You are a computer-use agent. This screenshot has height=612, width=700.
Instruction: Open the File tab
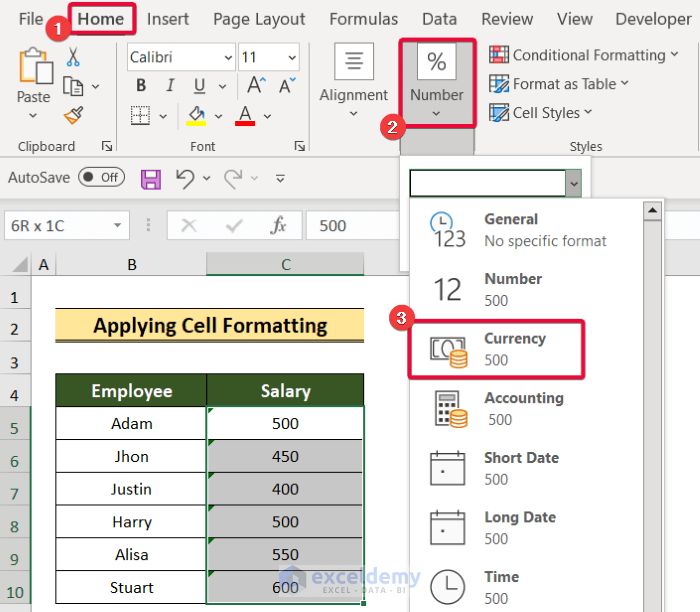(x=31, y=19)
